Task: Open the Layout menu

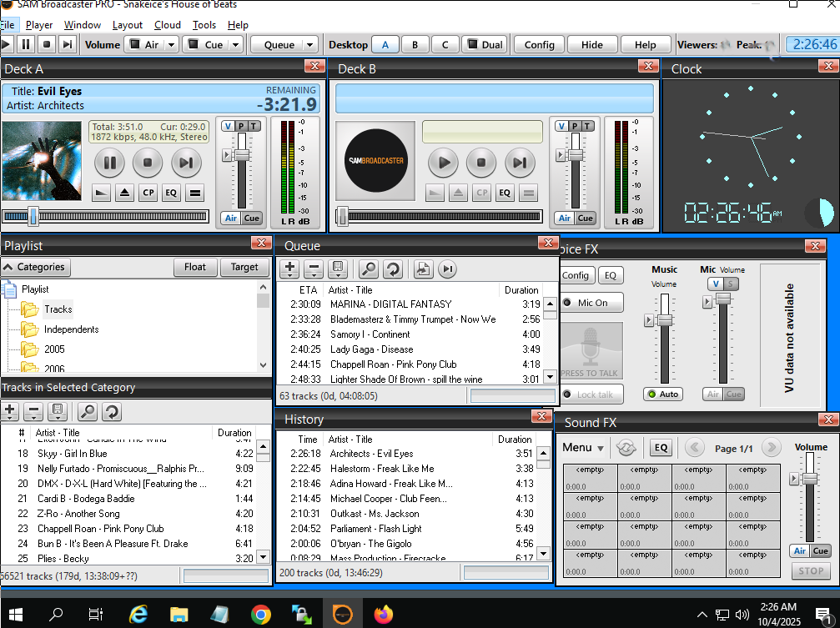Action: pos(128,25)
